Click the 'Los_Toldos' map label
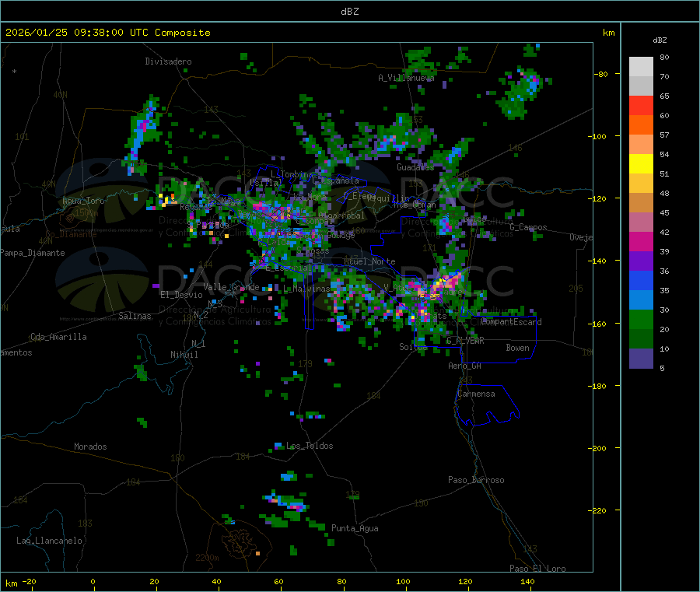Screen dimensions: 700x592 310,446
